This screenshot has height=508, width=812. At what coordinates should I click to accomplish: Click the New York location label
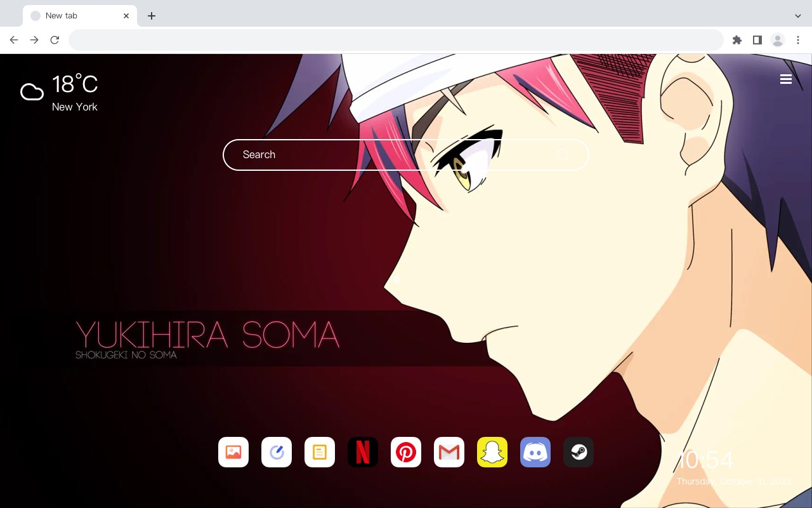[75, 107]
